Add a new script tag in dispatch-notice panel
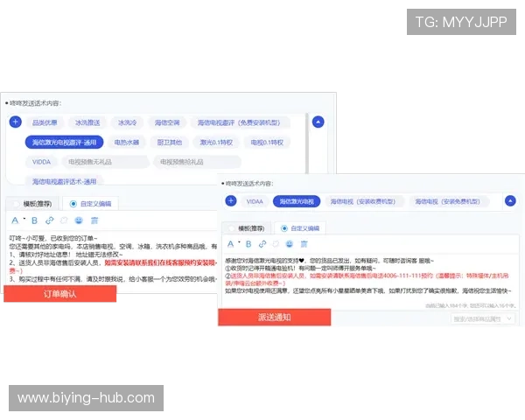The image size is (525, 420). pyautogui.click(x=231, y=201)
